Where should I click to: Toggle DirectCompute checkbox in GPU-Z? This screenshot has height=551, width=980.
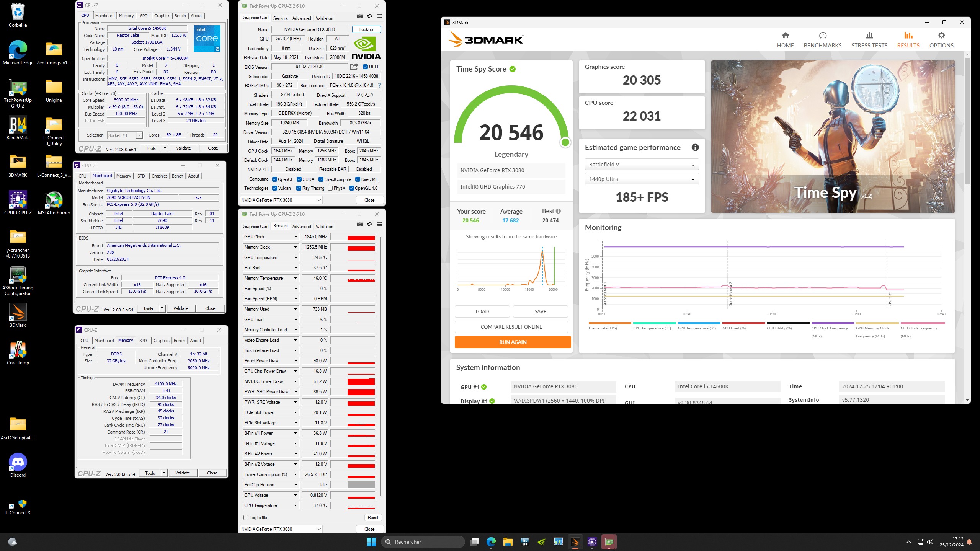(321, 179)
